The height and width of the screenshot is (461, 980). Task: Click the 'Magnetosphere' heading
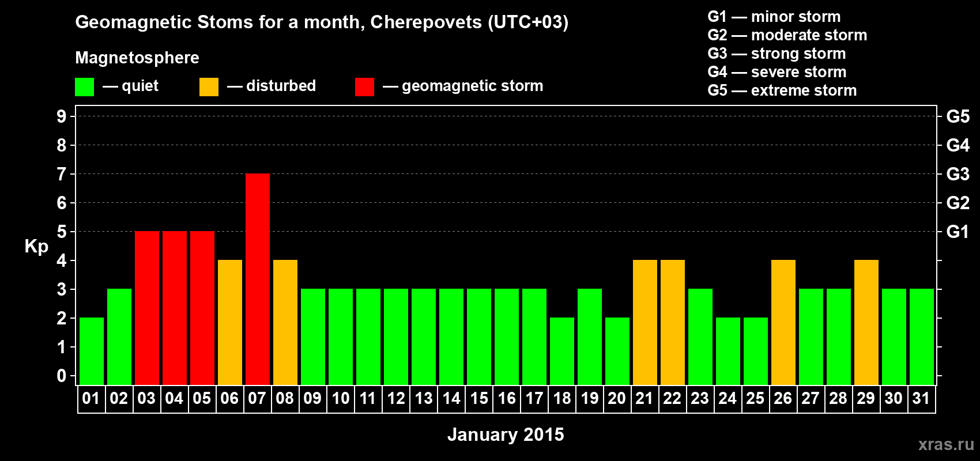[137, 58]
